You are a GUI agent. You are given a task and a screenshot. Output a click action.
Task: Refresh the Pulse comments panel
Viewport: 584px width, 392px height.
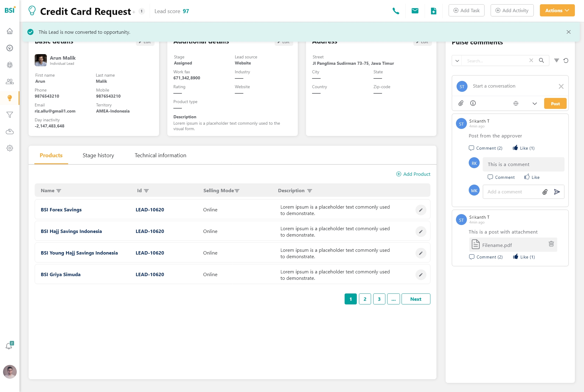pos(566,61)
